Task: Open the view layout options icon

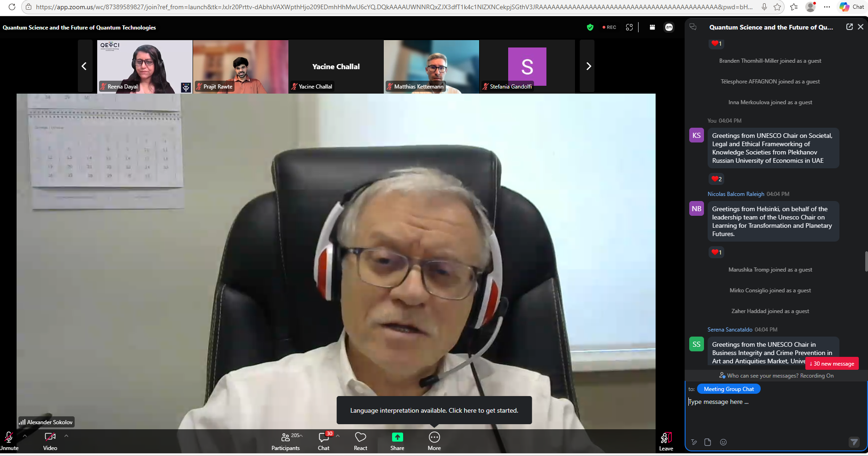Action: coord(629,27)
